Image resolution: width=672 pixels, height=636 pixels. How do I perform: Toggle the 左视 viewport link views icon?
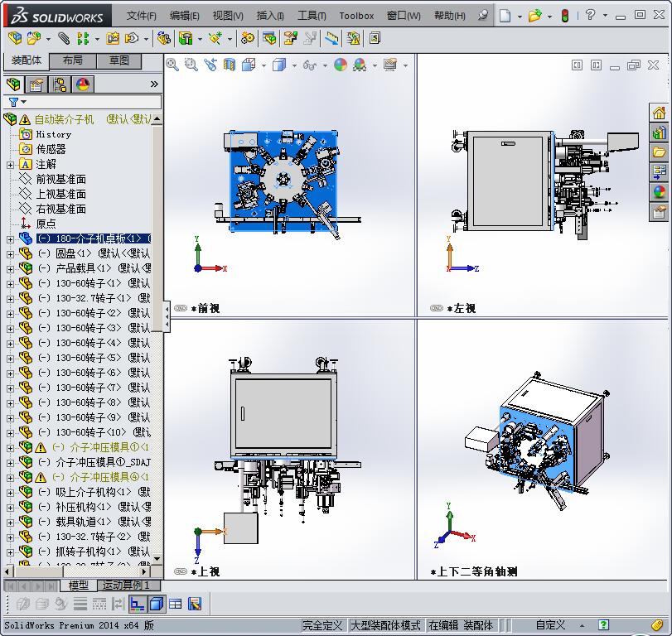tap(437, 308)
